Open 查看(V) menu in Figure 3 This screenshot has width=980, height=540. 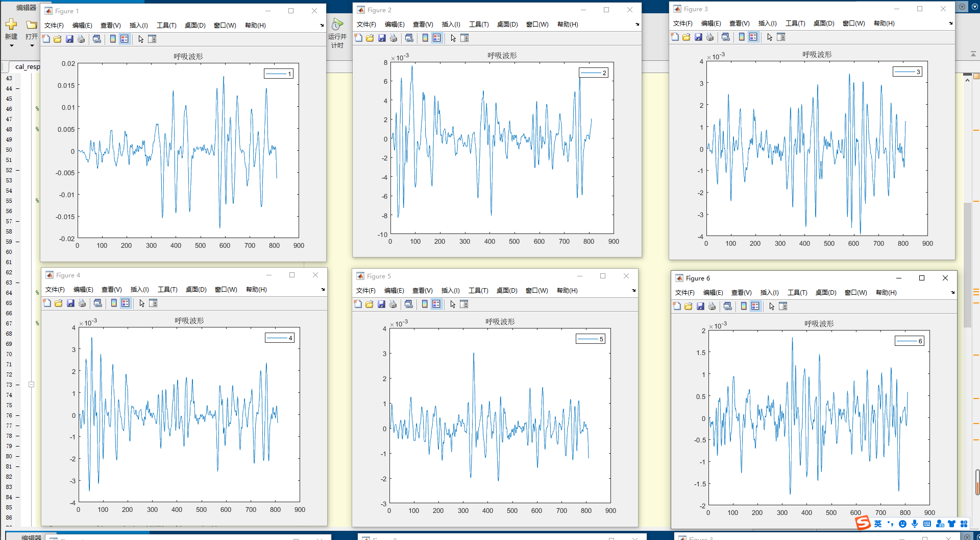[x=739, y=24]
